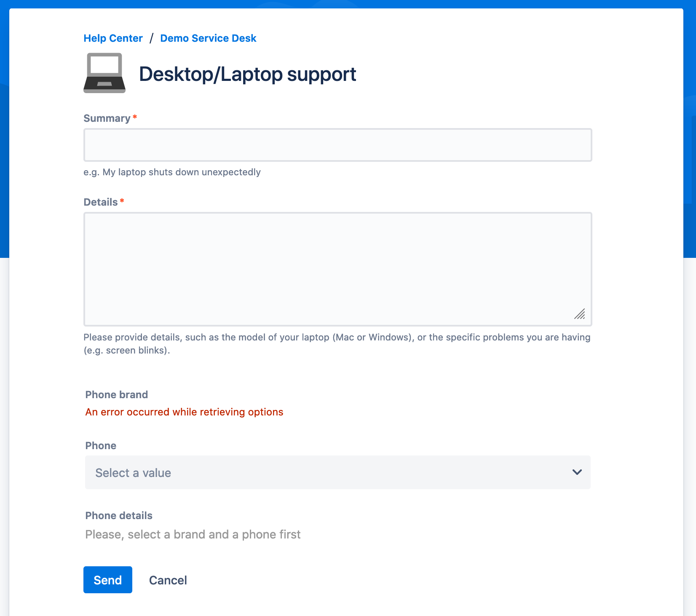Click the red error retrieving options message
The height and width of the screenshot is (616, 696).
point(184,412)
